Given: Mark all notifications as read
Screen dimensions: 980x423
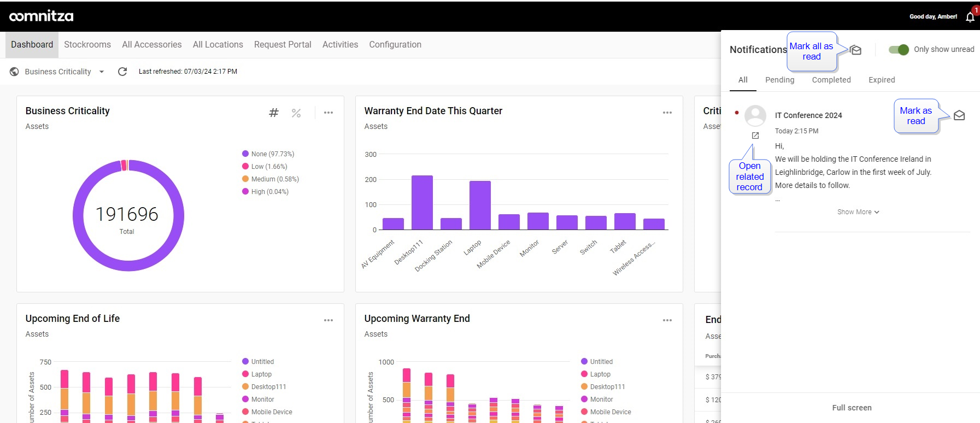Looking at the screenshot, I should [856, 50].
